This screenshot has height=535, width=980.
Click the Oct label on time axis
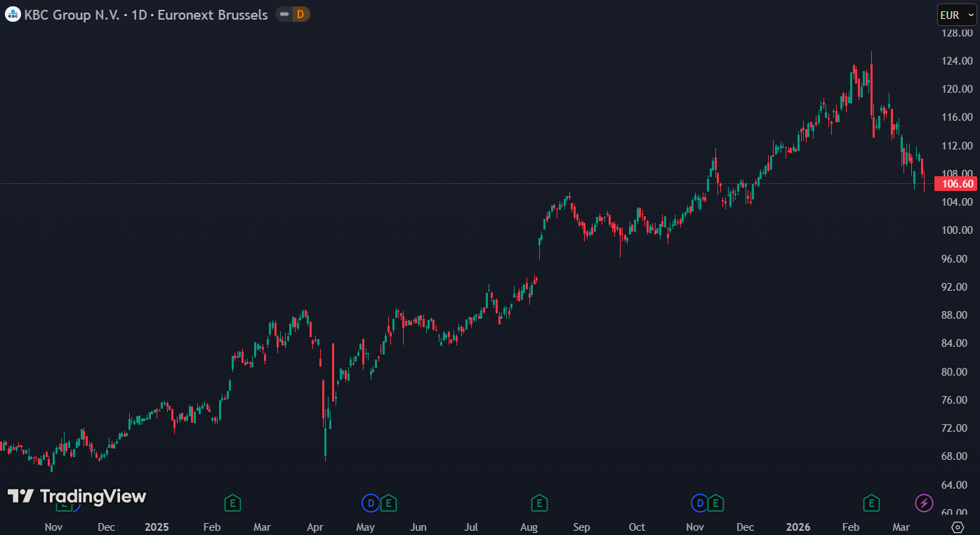click(637, 527)
